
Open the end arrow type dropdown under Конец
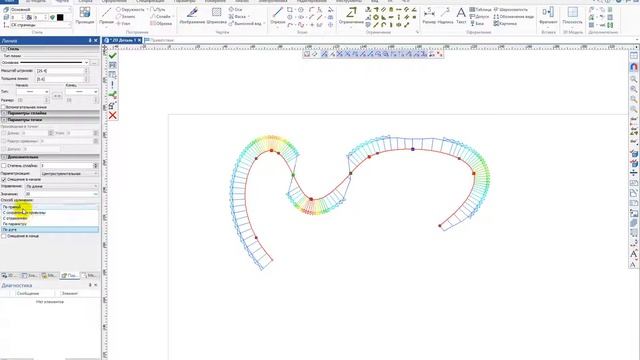(x=81, y=92)
